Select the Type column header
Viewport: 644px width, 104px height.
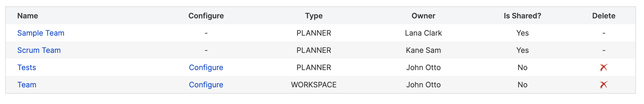(x=314, y=16)
